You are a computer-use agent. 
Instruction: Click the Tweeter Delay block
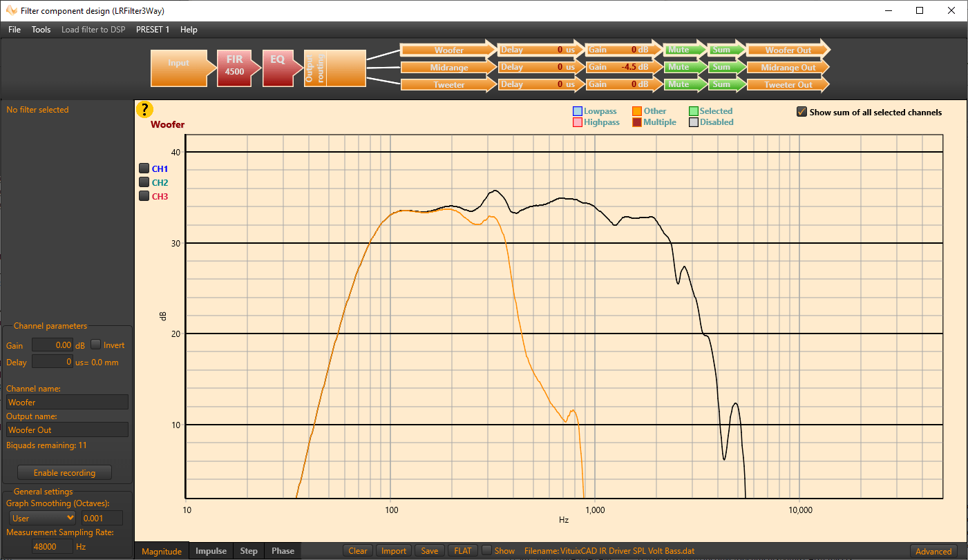541,84
